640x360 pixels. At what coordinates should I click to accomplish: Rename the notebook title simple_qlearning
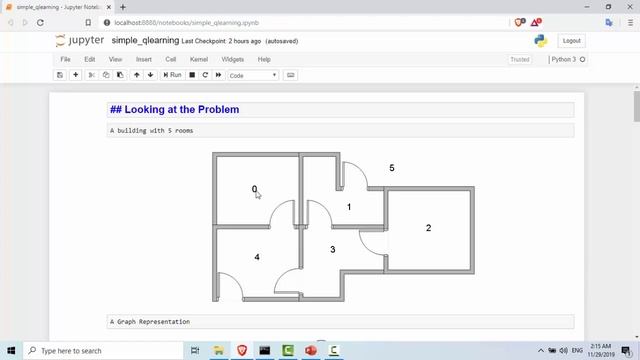click(145, 40)
